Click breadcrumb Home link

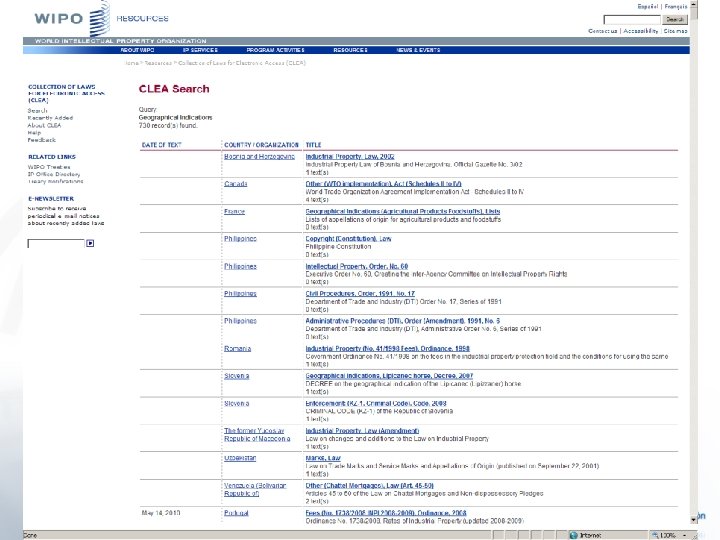[x=131, y=63]
